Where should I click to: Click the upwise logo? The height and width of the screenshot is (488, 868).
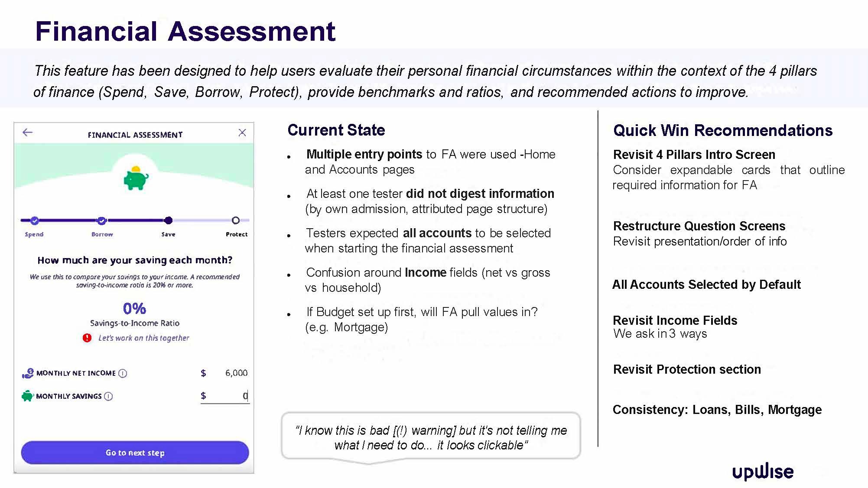(x=763, y=471)
